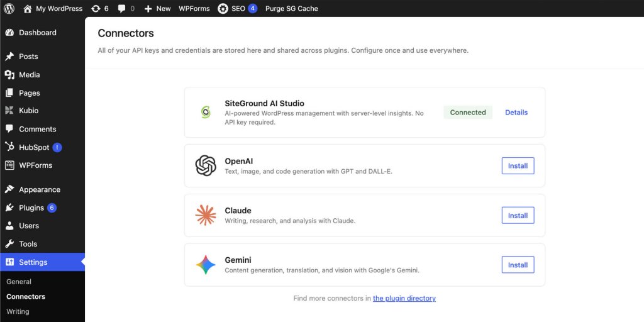This screenshot has width=644, height=322.
Task: Select General under Settings submenu
Action: [19, 282]
